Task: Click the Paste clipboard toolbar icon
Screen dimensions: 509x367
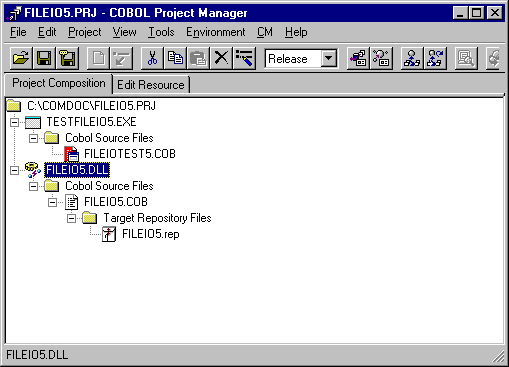Action: click(198, 58)
